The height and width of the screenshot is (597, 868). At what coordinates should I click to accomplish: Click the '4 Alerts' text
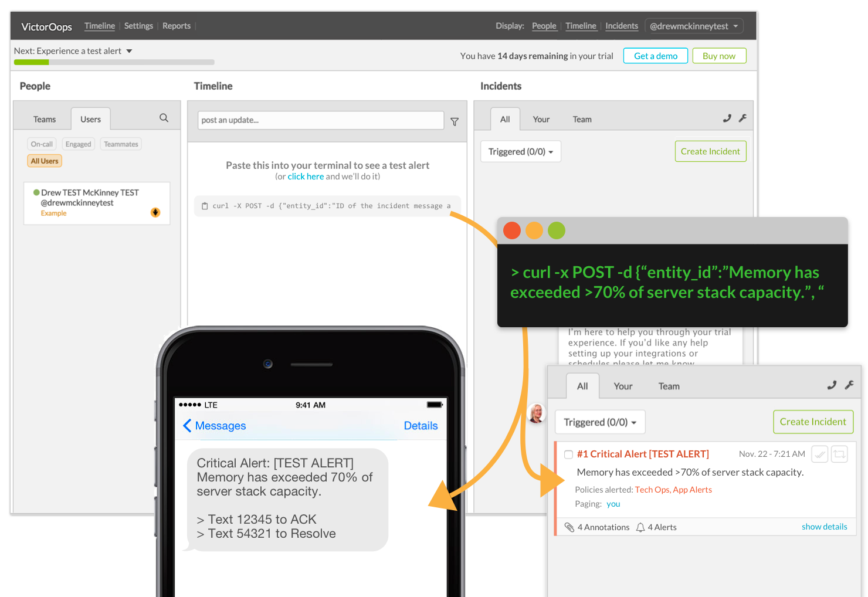[x=662, y=527]
